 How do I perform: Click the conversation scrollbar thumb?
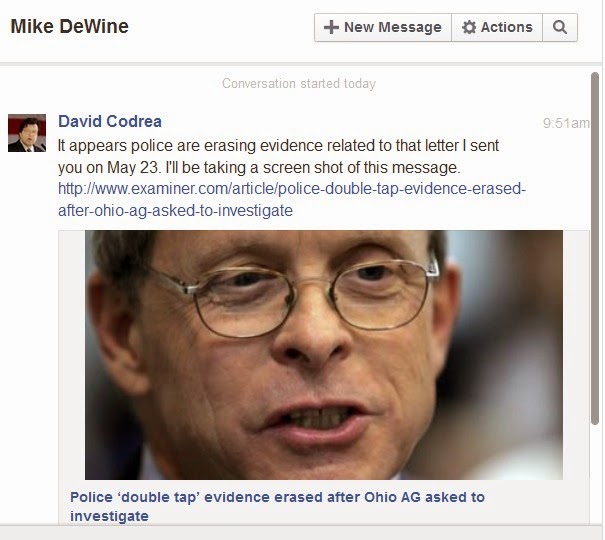click(595, 249)
